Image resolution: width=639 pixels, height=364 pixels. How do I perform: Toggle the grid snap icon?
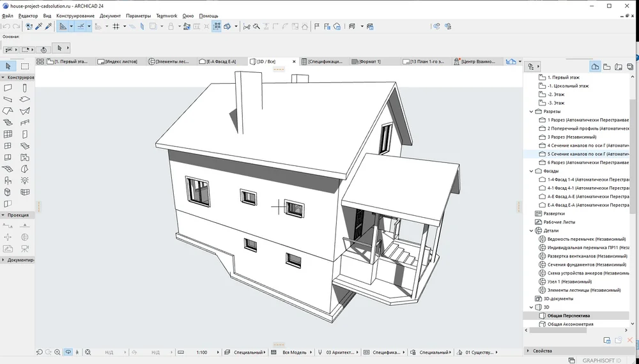116,27
